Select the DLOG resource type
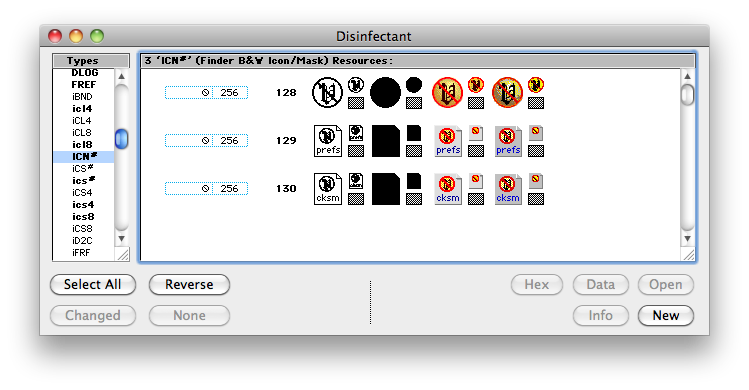749x390 pixels. (84, 73)
